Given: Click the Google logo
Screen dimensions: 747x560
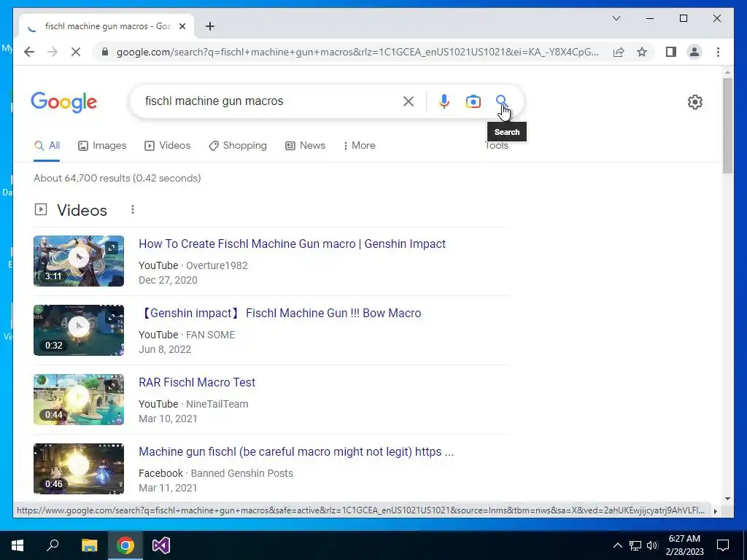Looking at the screenshot, I should click(64, 102).
